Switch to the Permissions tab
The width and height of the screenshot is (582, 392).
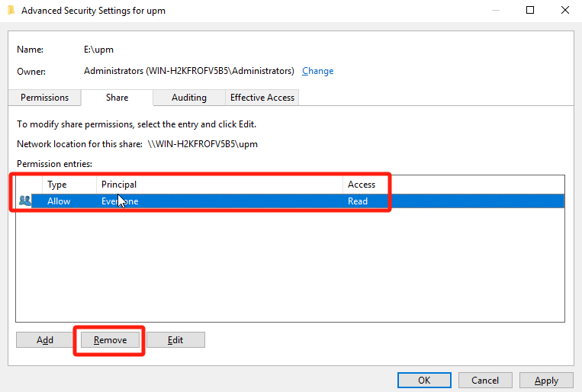[44, 98]
